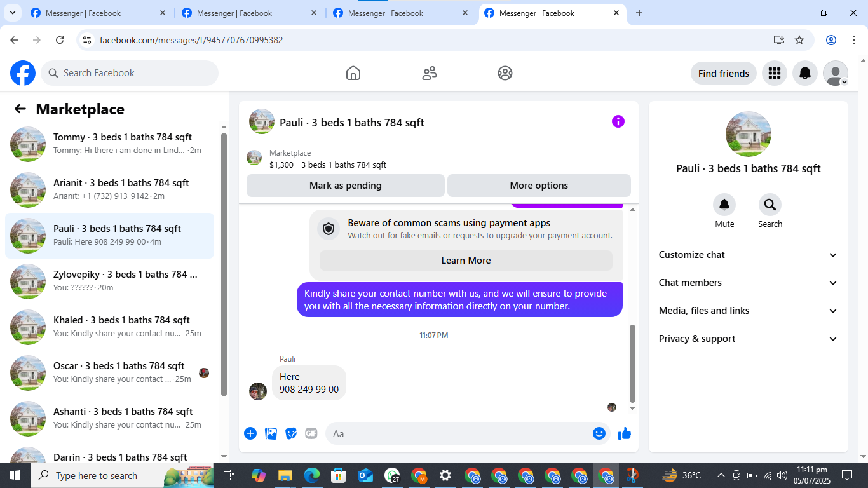Open the browser install app icon

tap(779, 40)
